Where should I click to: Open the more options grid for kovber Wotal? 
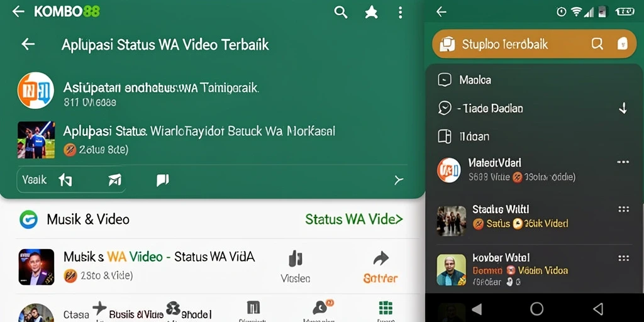623,258
